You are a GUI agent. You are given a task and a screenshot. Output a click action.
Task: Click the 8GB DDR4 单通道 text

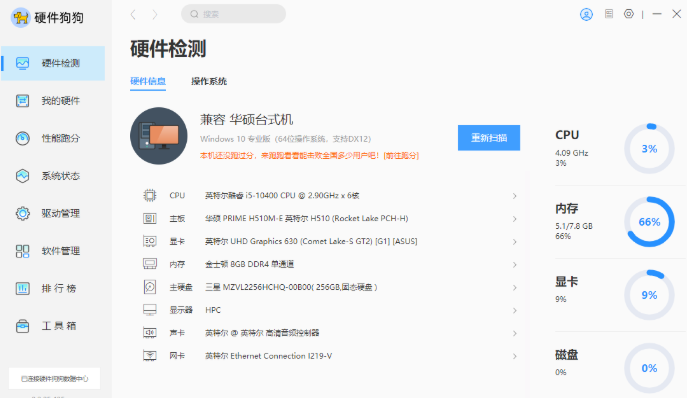coord(249,264)
